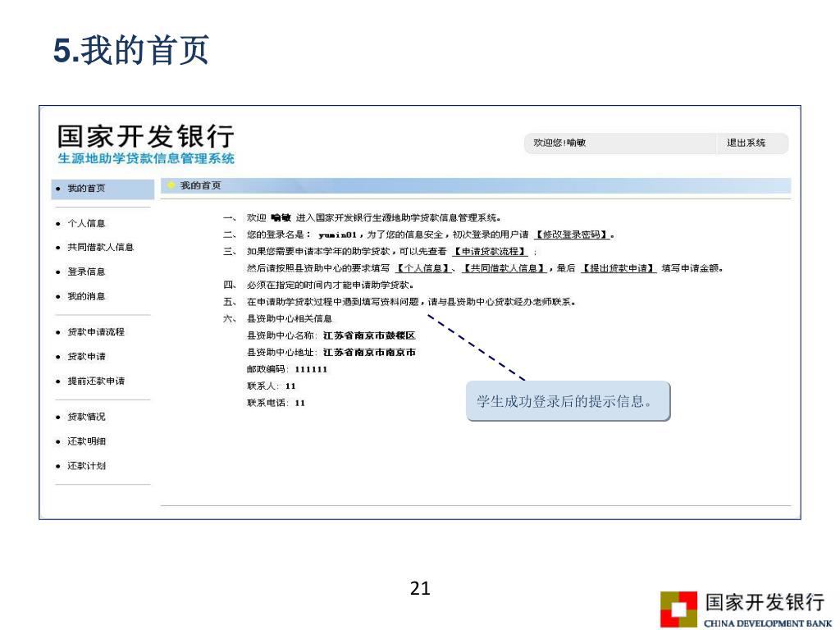Click postal code 111111
840x630 pixels.
pyautogui.click(x=311, y=369)
